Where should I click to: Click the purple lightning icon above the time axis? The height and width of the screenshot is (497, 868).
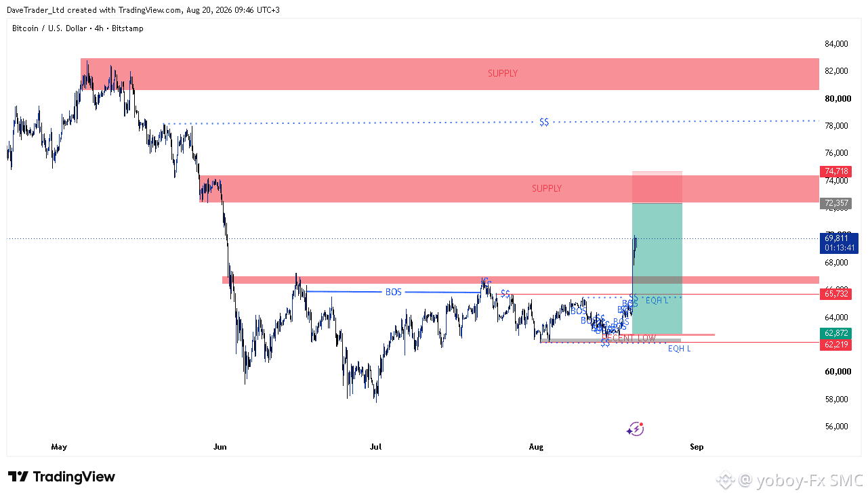click(635, 428)
